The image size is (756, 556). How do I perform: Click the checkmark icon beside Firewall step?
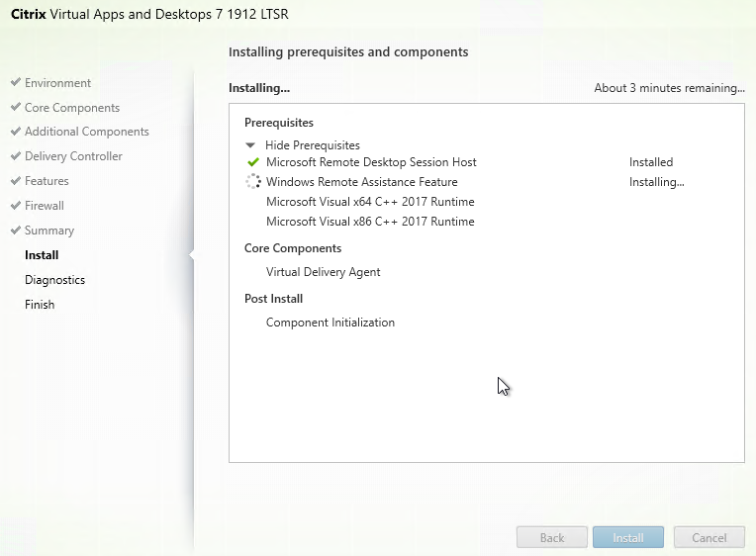coord(15,206)
